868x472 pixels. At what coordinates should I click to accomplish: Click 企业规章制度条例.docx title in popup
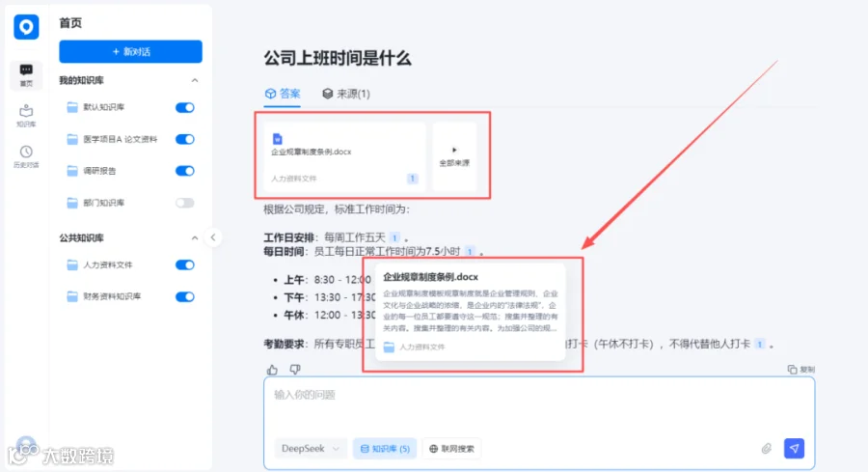tap(430, 276)
